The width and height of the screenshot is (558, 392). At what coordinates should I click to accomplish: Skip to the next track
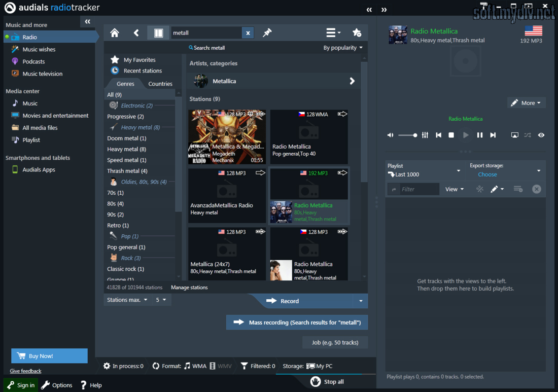click(493, 135)
